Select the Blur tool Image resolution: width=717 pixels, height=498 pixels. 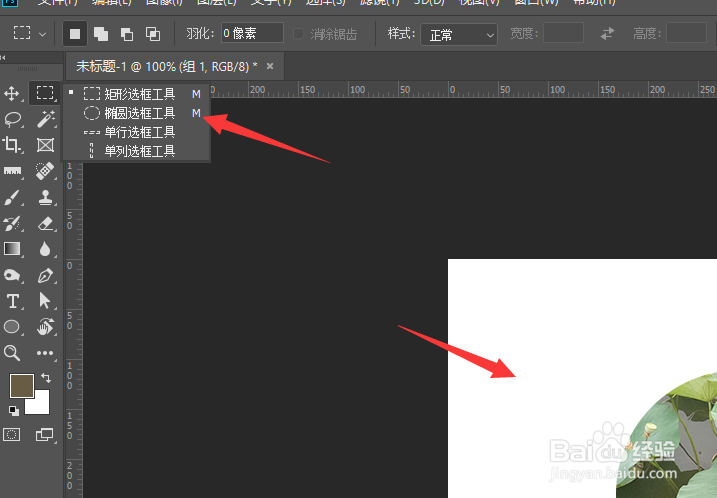tap(45, 249)
